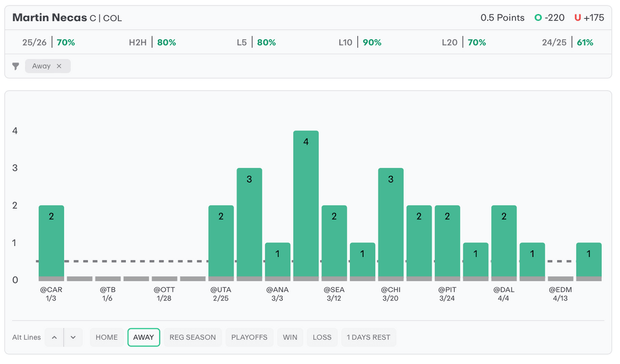This screenshot has height=364, width=620.
Task: Select the Under +175 odds
Action: click(589, 18)
